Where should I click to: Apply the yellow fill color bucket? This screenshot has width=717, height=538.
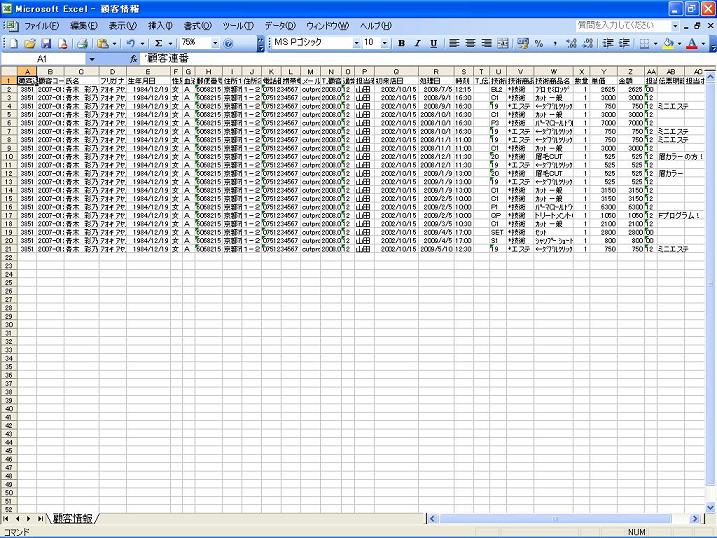[669, 43]
